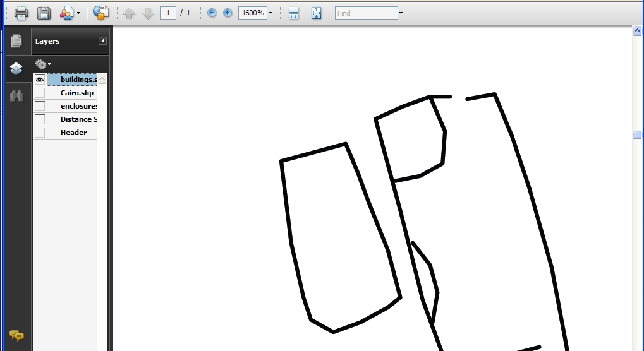Open the Comments speech bubble icon
Viewport: 644px width, 351px height.
click(16, 335)
